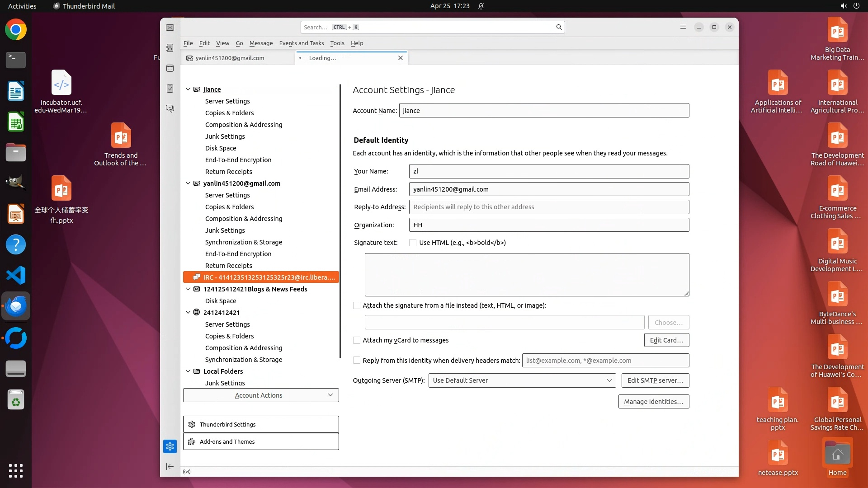Open the Tasks space icon
868x488 pixels.
pyautogui.click(x=170, y=89)
